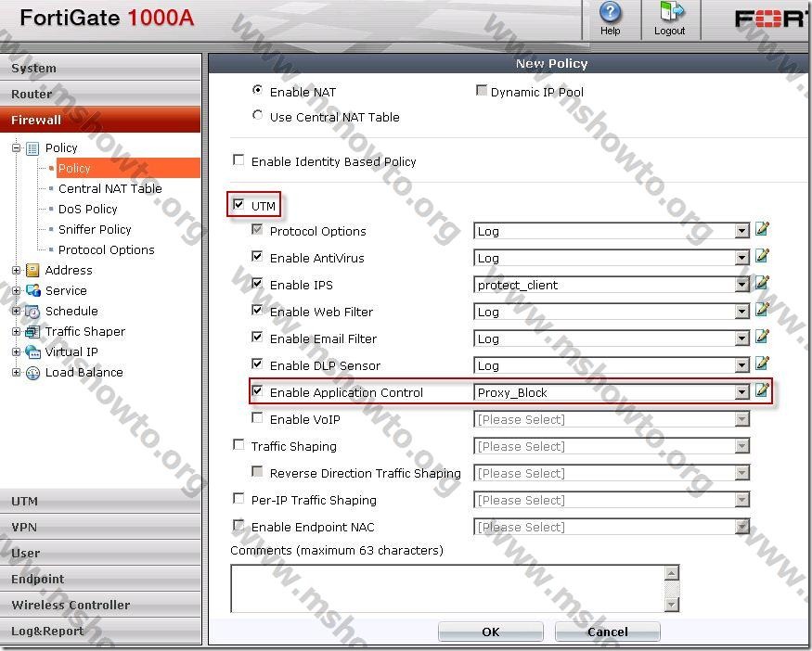Open the AntiVirus profile dropdown
Screen dimensions: 812x651
pyautogui.click(x=612, y=258)
